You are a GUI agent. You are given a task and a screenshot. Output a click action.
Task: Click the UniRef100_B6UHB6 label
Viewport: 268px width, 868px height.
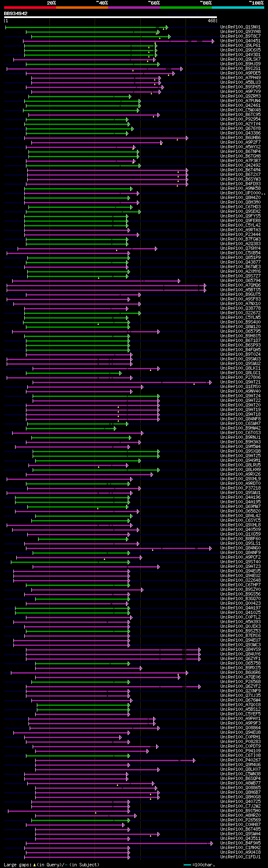tap(240, 137)
